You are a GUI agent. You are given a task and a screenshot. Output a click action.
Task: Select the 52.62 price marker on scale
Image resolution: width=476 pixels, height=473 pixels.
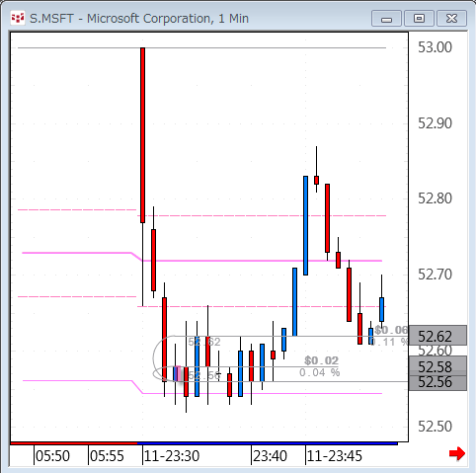437,336
